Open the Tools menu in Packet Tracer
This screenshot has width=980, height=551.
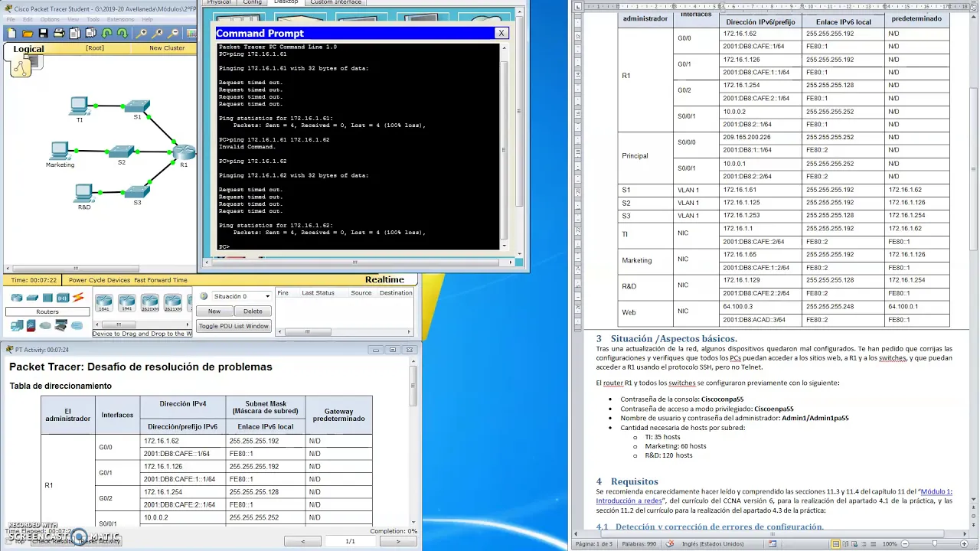pyautogui.click(x=94, y=19)
